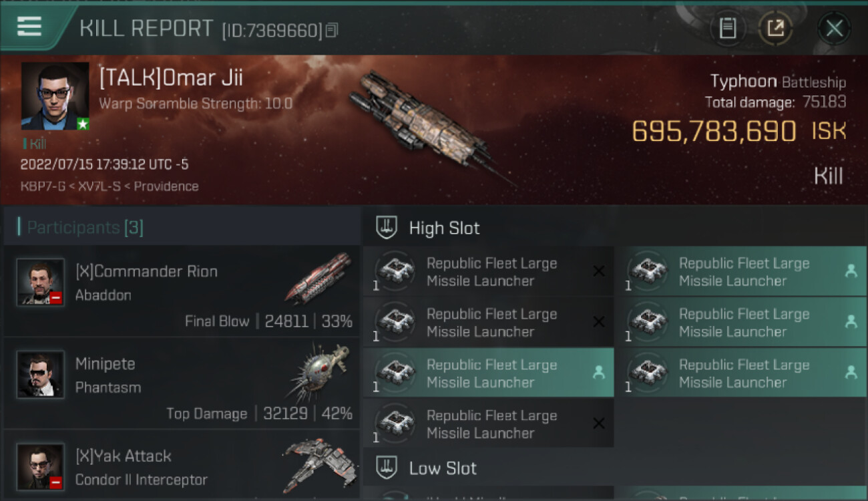
Task: Select Yak Attack's portrait
Action: (41, 466)
